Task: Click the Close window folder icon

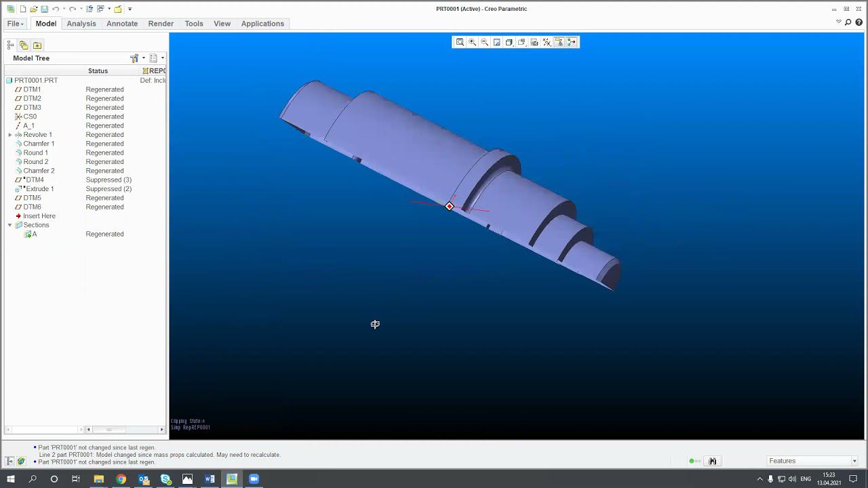Action: (x=118, y=9)
